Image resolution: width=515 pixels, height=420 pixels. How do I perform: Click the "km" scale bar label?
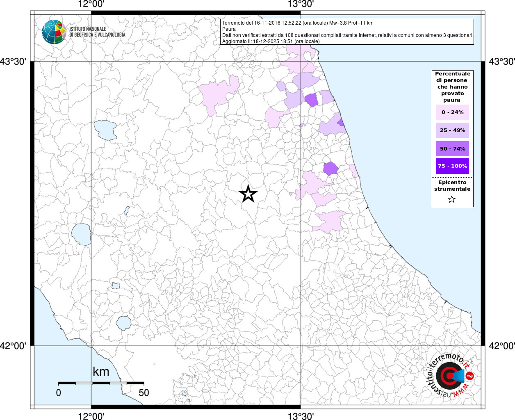pyautogui.click(x=101, y=372)
